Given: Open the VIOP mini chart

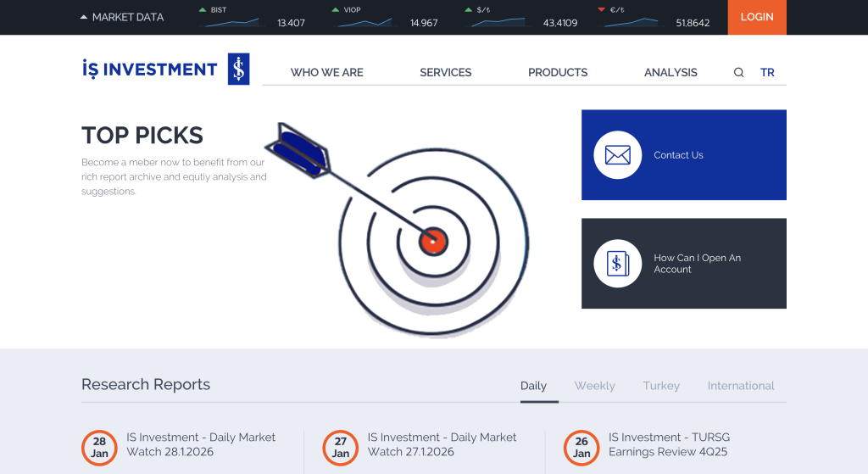Looking at the screenshot, I should coord(365,23).
